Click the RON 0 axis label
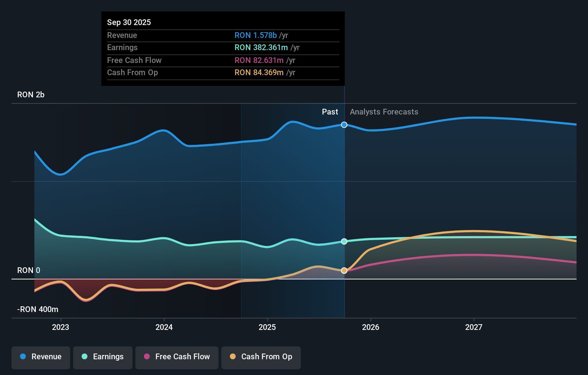This screenshot has width=588, height=375. coord(28,271)
